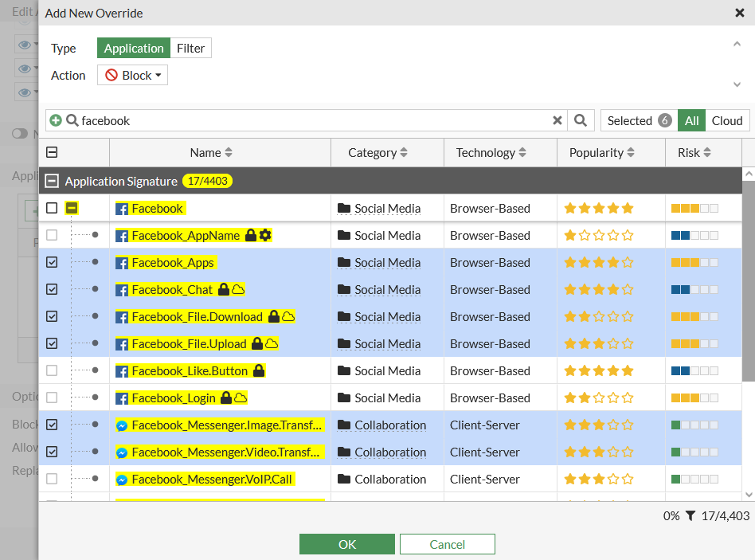Click the Selected 6 counter
This screenshot has width=755, height=560.
[639, 120]
